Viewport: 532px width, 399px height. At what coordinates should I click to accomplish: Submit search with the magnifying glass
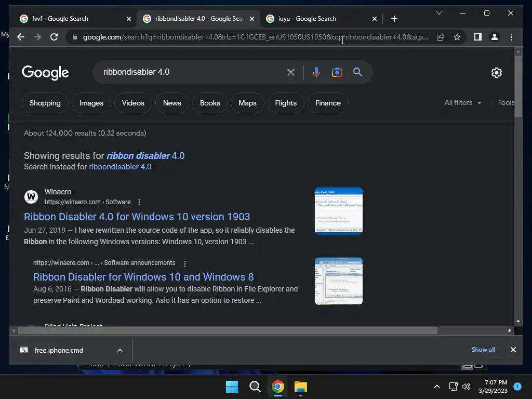(x=357, y=72)
